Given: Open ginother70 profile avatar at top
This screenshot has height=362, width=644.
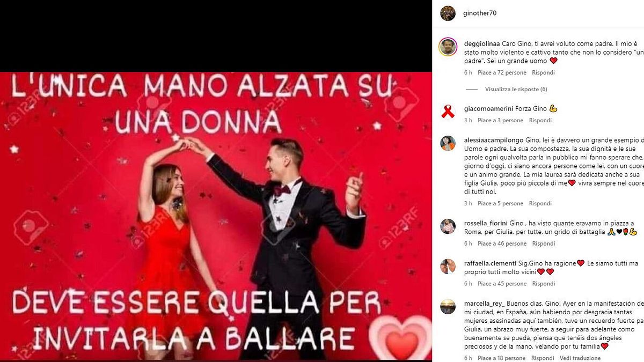Looking at the screenshot, I should 448,13.
